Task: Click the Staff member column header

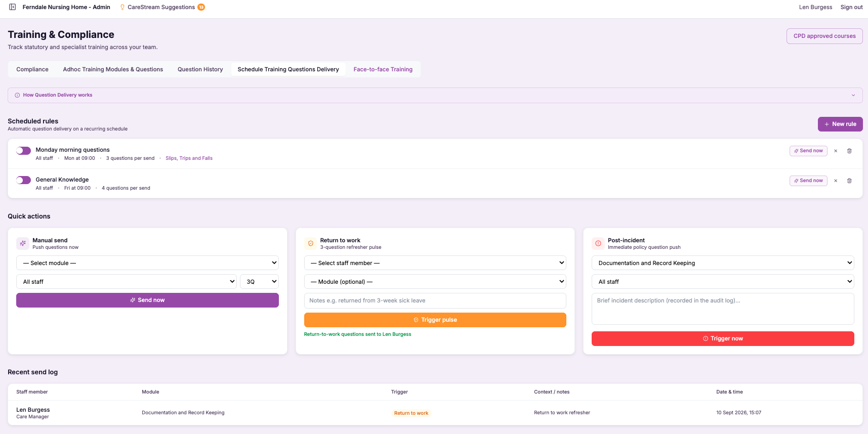Action: (x=32, y=392)
